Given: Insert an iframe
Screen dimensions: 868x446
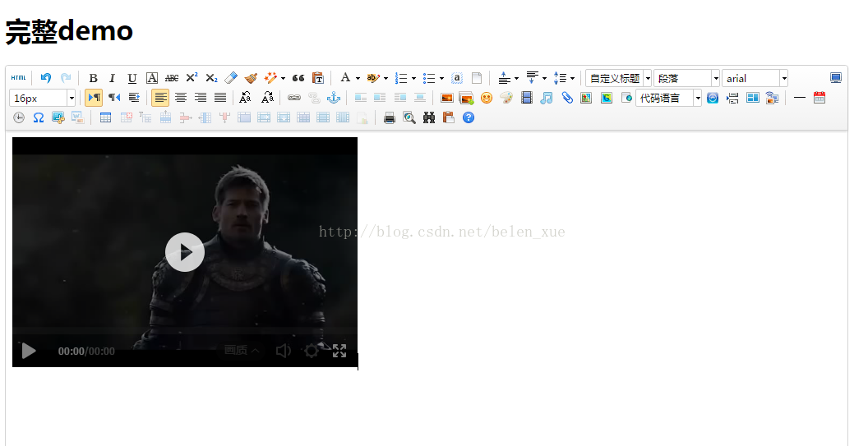Looking at the screenshot, I should tap(626, 98).
